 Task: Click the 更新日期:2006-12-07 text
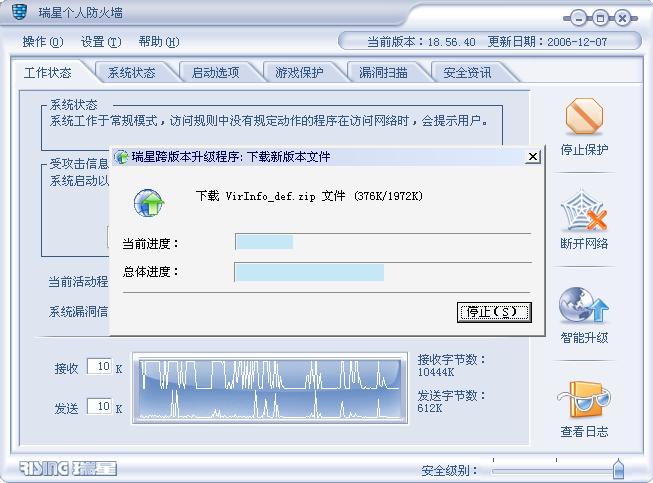(x=547, y=42)
